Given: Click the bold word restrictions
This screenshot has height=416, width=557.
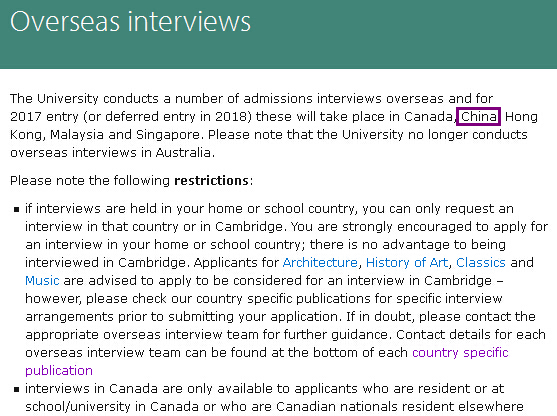Looking at the screenshot, I should tap(211, 181).
